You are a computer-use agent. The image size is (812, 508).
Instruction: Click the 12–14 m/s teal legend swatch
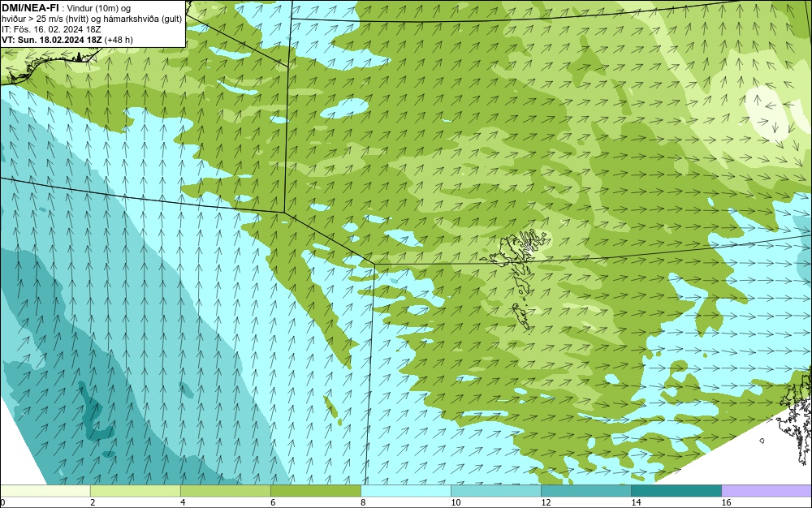pos(585,490)
